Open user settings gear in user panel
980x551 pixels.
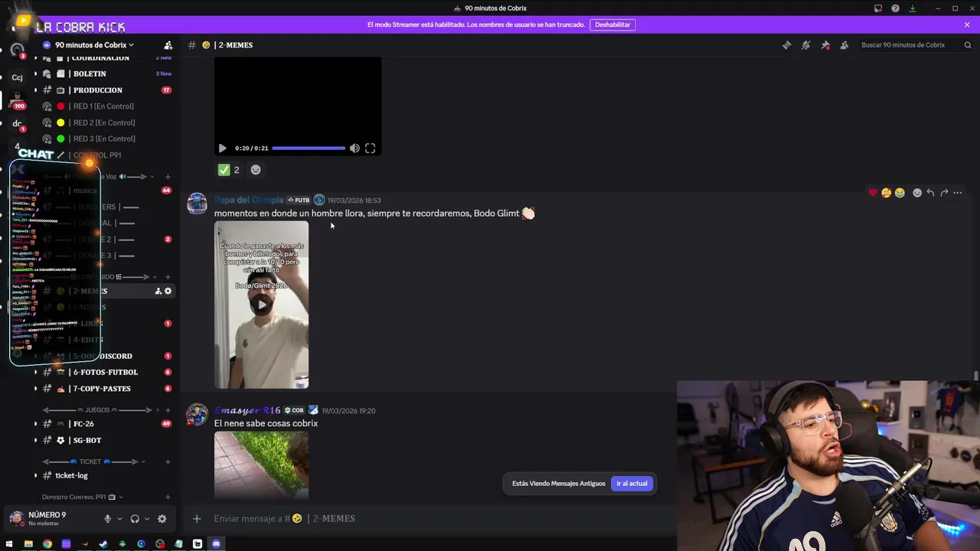(162, 519)
